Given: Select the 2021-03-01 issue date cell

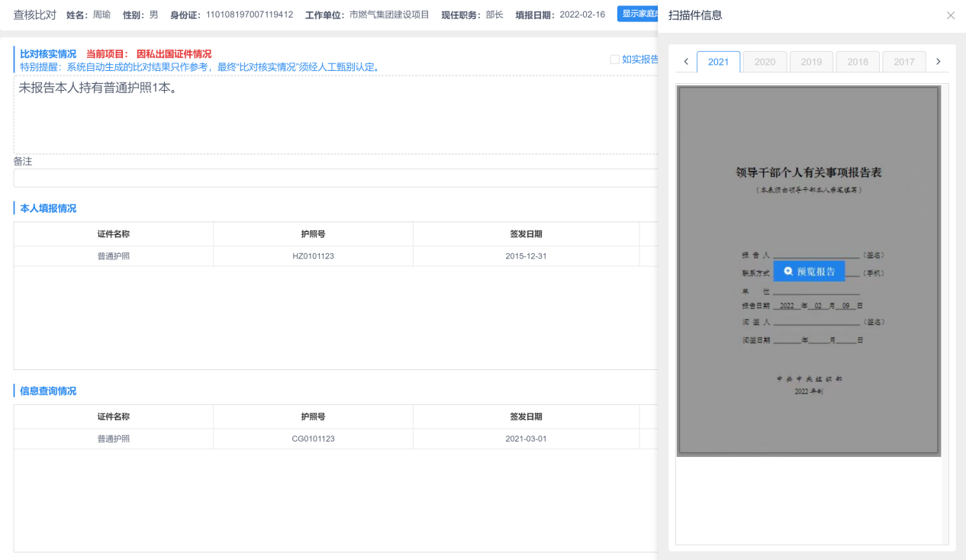Looking at the screenshot, I should [526, 439].
